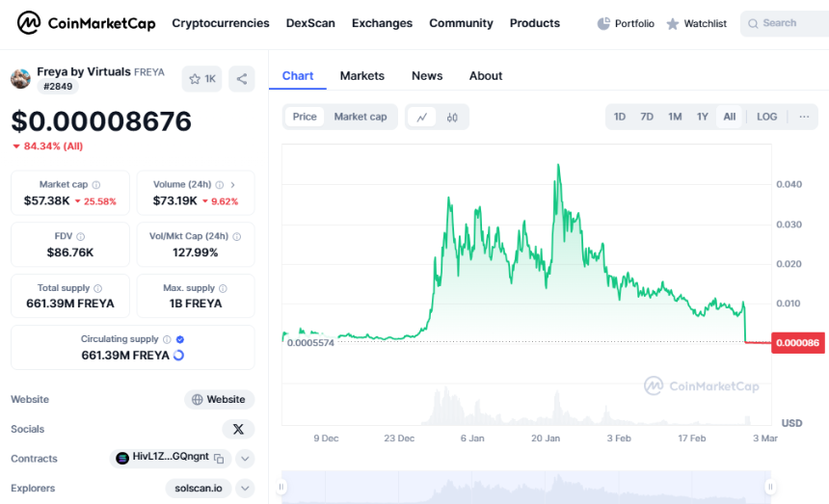
Task: Click the left range slider handle
Action: pyautogui.click(x=281, y=487)
